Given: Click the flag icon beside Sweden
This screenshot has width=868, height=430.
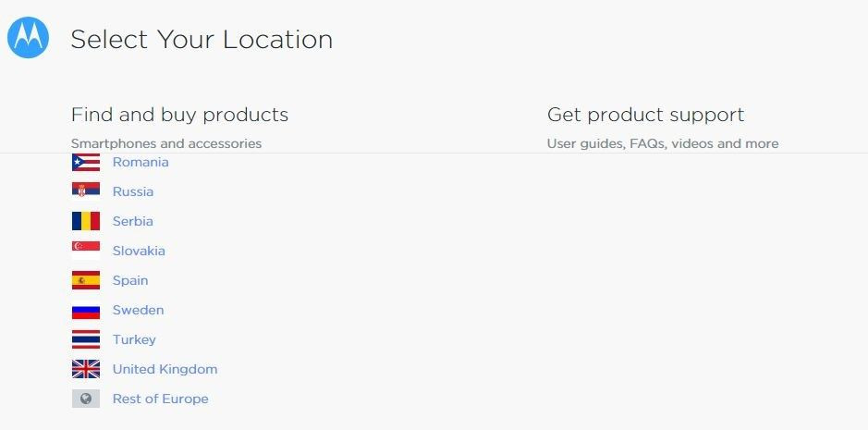Looking at the screenshot, I should pyautogui.click(x=86, y=310).
